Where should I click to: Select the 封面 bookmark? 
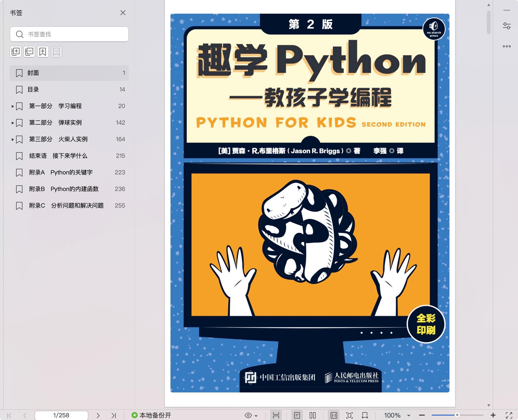[69, 73]
